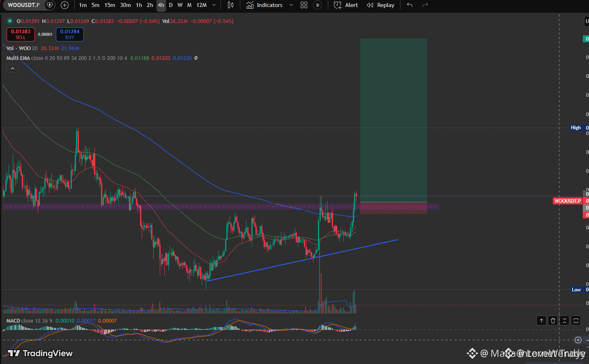589x364 pixels.
Task: Switch to the 12M timeframe
Action: tap(201, 5)
